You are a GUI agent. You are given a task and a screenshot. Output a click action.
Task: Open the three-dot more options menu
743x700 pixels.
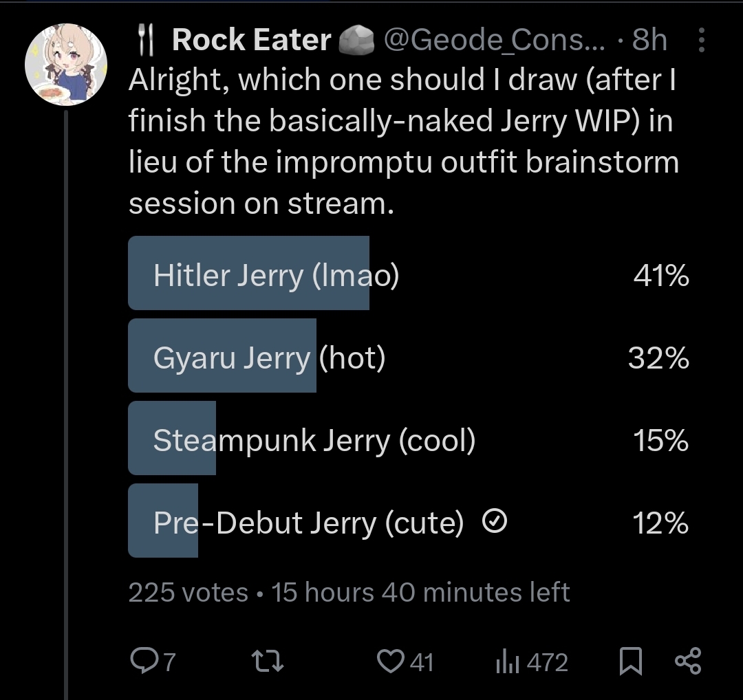click(x=702, y=41)
